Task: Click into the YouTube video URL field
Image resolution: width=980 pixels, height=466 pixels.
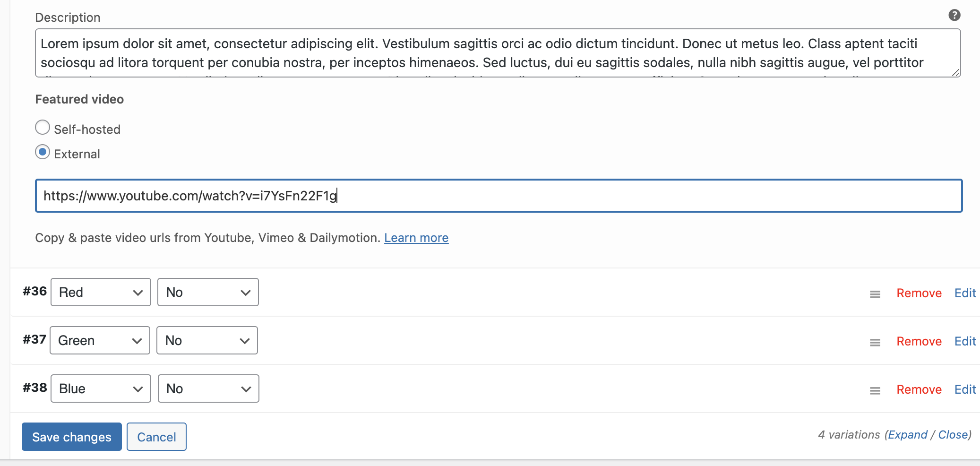Action: coord(499,196)
